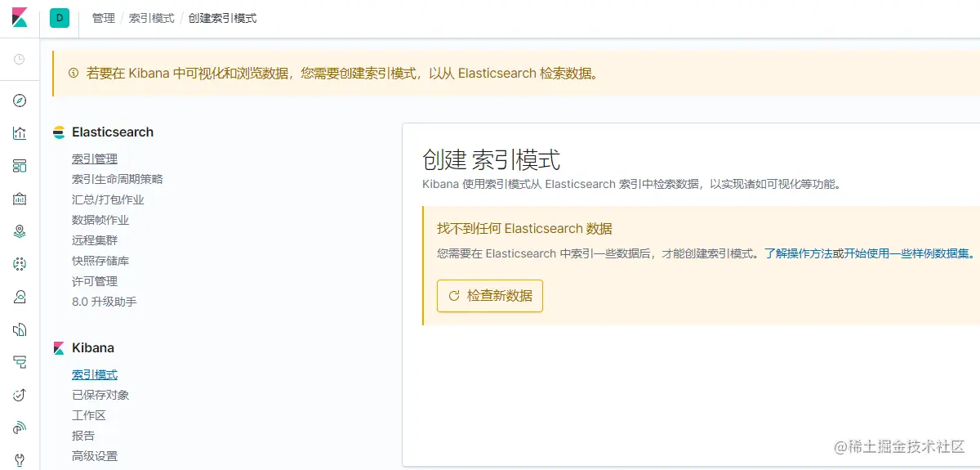This screenshot has height=470, width=980.
Task: Open 索引管理 under Elasticsearch
Action: (x=95, y=159)
